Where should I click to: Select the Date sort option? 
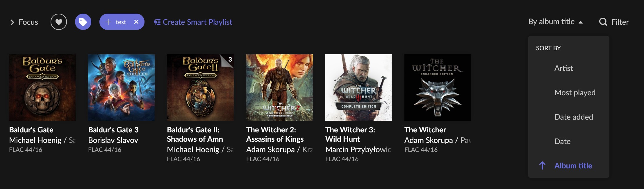point(562,141)
